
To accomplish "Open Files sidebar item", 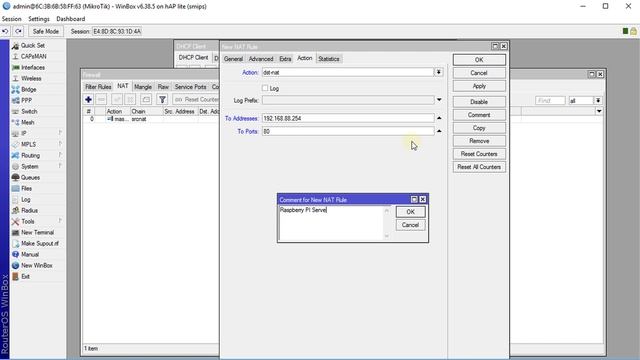I will tap(27, 189).
